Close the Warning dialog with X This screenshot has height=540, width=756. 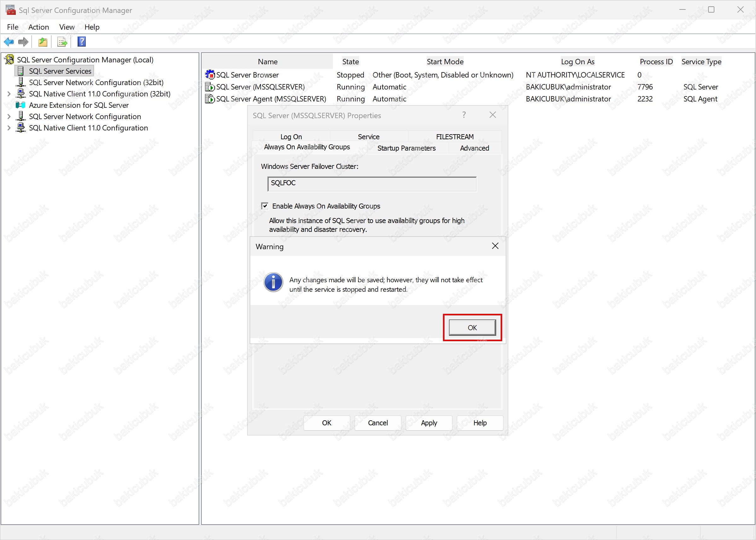pos(495,246)
